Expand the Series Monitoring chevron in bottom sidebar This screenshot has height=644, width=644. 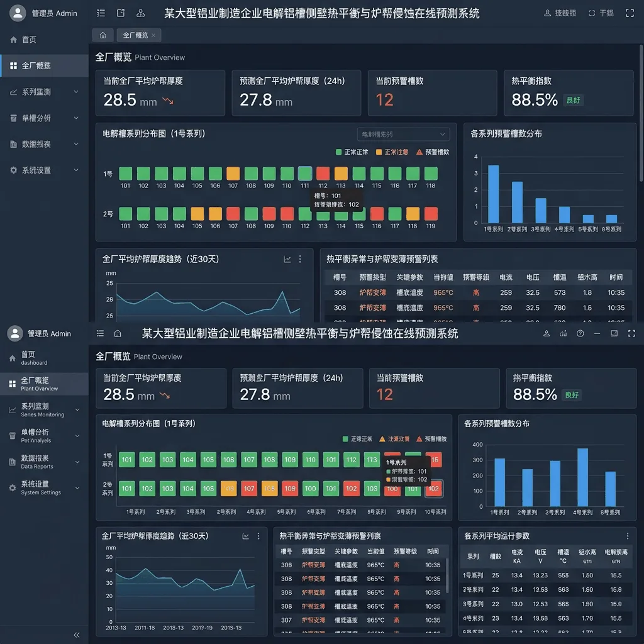click(77, 409)
